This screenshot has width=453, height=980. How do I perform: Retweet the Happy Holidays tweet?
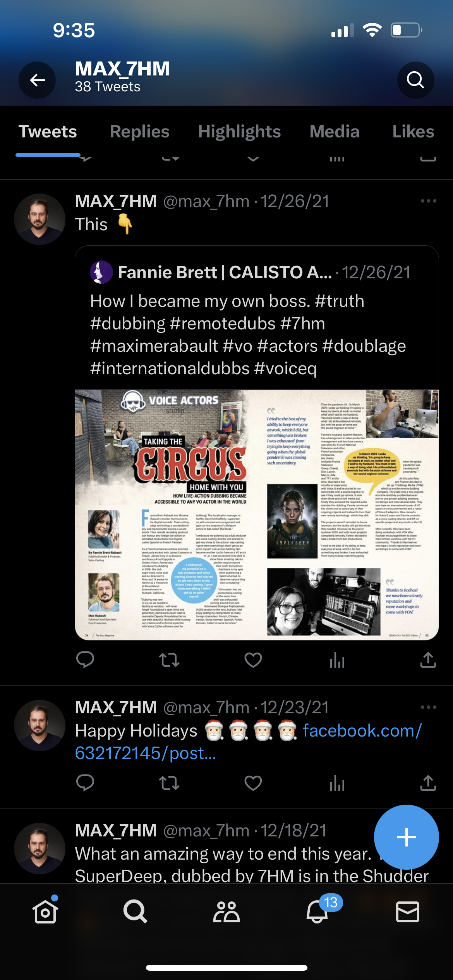169,783
